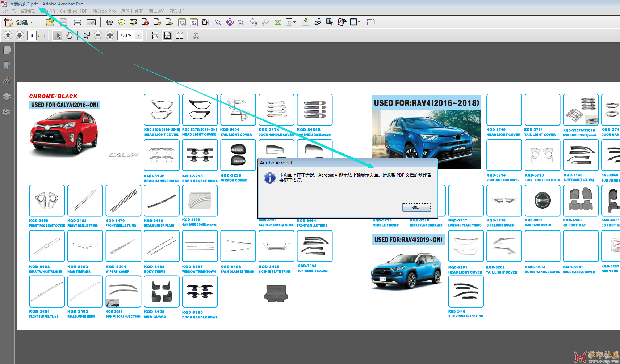Click the KQD-4103 3D foot mat image

581,201
